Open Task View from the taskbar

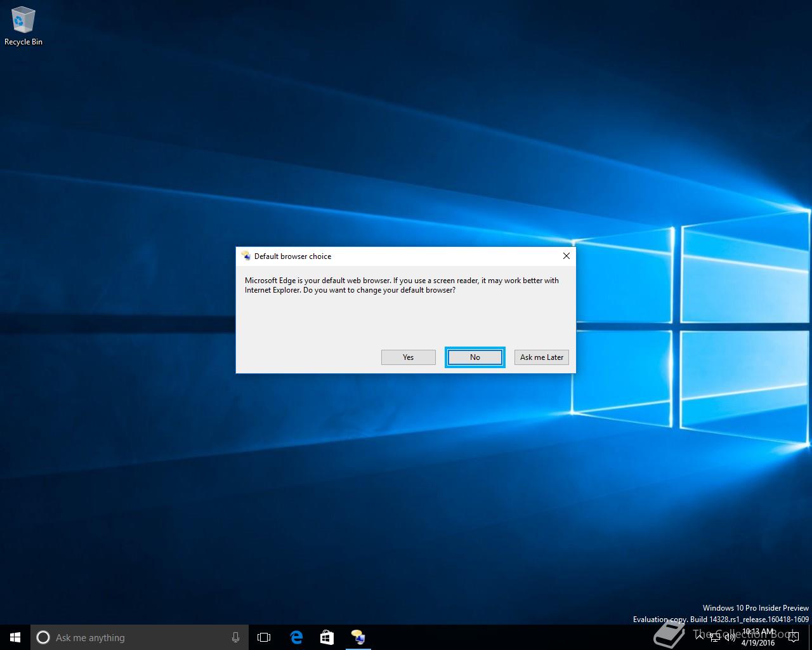coord(264,637)
